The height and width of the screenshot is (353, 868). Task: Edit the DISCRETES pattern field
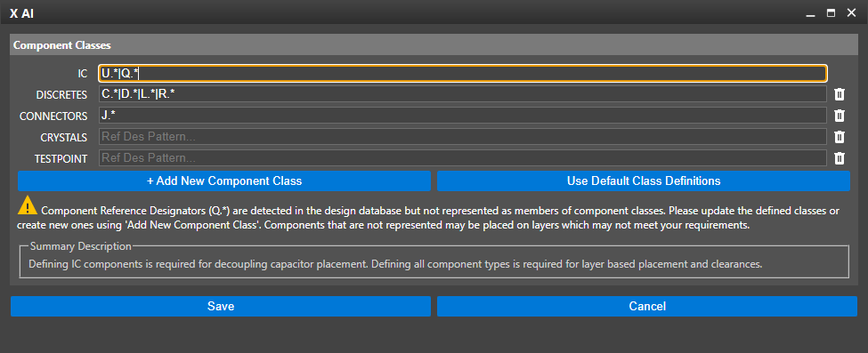(463, 94)
